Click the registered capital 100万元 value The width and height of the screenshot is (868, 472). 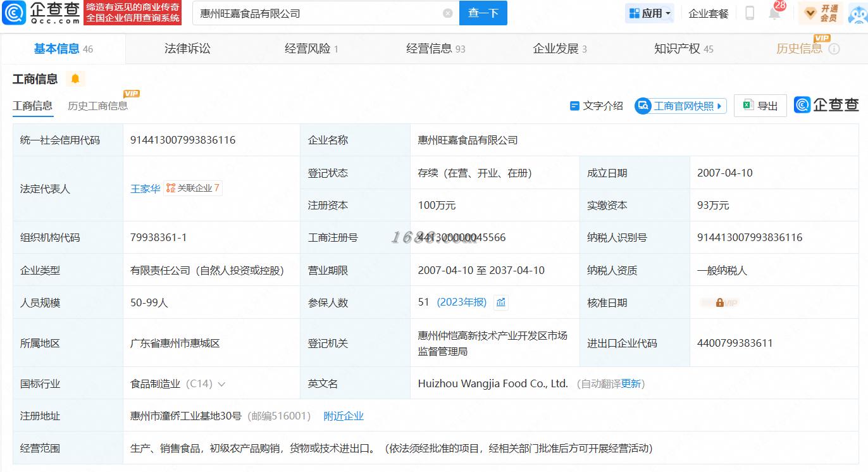(437, 205)
